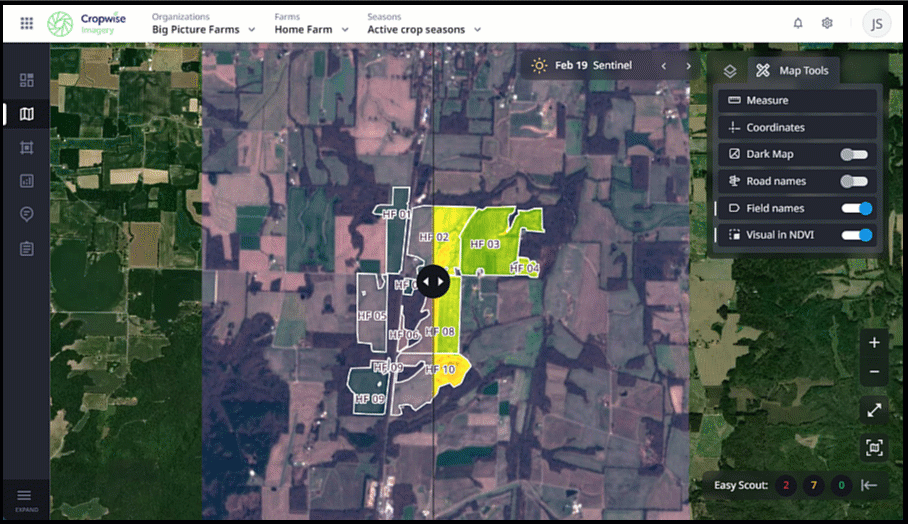Screen dimensions: 908x524
Task: Open the notes comment sidebar icon
Action: [26, 215]
